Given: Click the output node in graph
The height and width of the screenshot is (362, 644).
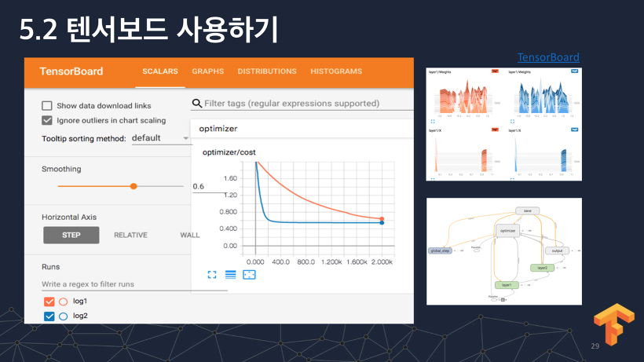Looking at the screenshot, I should tap(557, 250).
